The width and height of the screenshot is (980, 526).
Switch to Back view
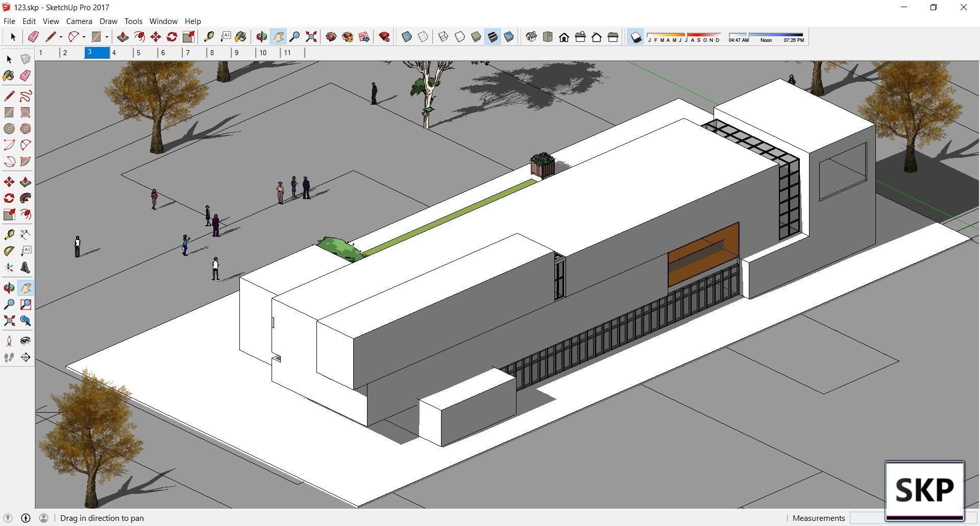pyautogui.click(x=597, y=37)
